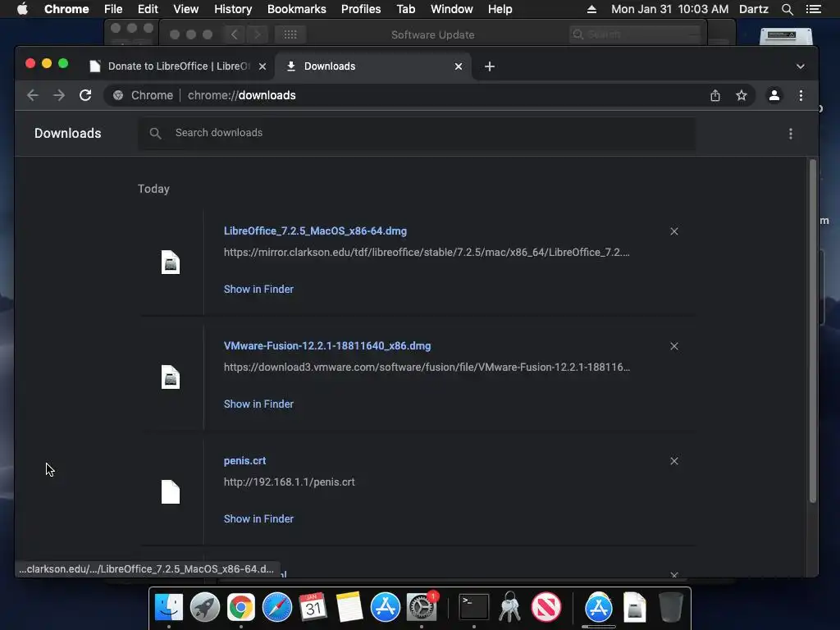The image size is (840, 630).
Task: Click the Chrome icon in the Dock
Action: tap(241, 607)
